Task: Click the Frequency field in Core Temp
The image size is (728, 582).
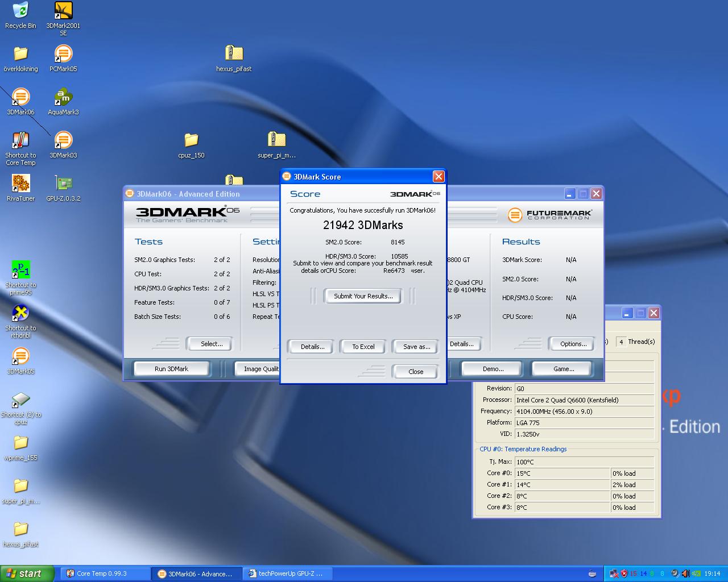Action: 584,411
